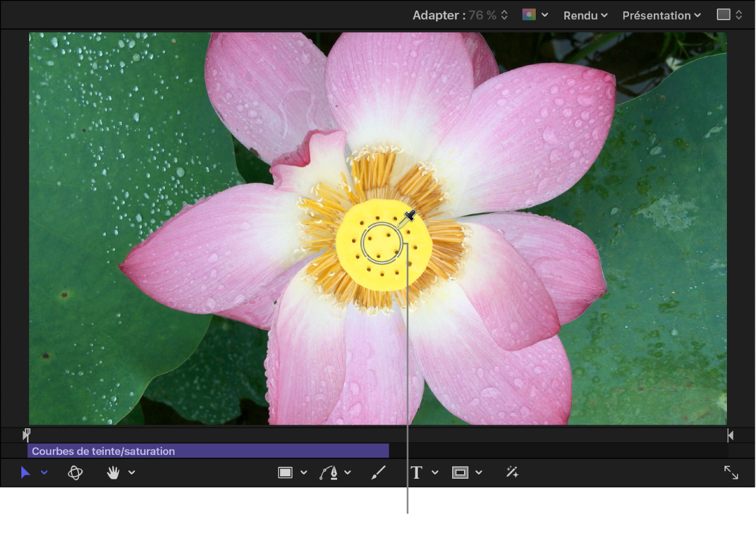Screen dimensions: 756x547
Task: Select the Rectangle shape tool
Action: point(285,473)
